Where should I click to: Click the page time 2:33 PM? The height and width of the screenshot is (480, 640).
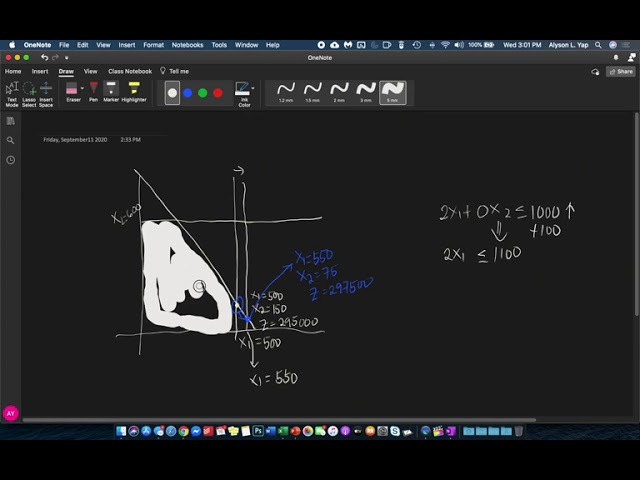click(x=131, y=140)
